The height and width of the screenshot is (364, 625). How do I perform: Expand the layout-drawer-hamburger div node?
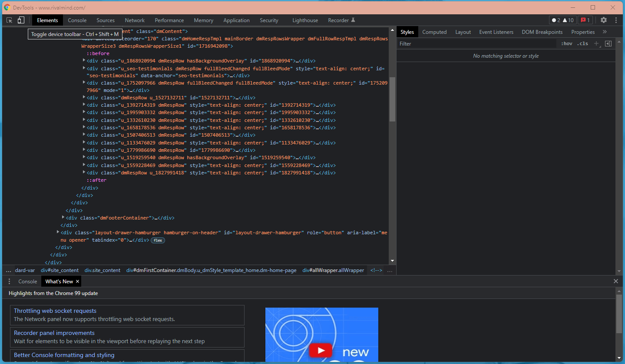tap(58, 232)
